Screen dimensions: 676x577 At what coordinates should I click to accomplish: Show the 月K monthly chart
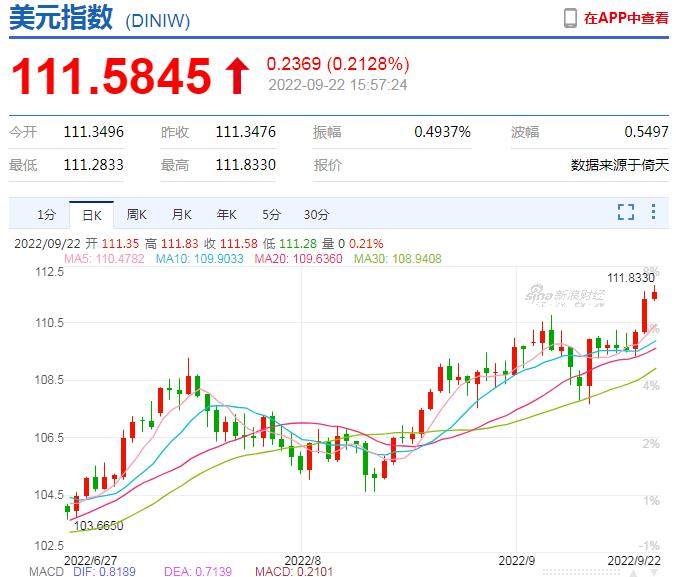point(181,214)
